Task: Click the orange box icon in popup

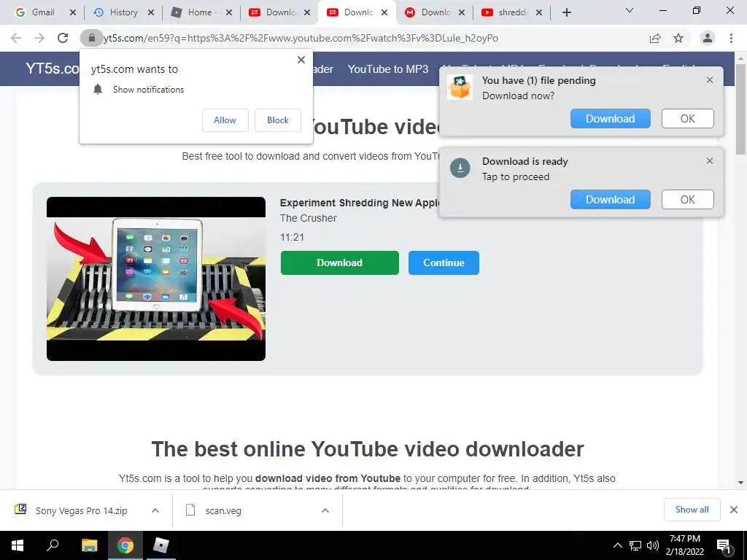Action: (x=460, y=87)
